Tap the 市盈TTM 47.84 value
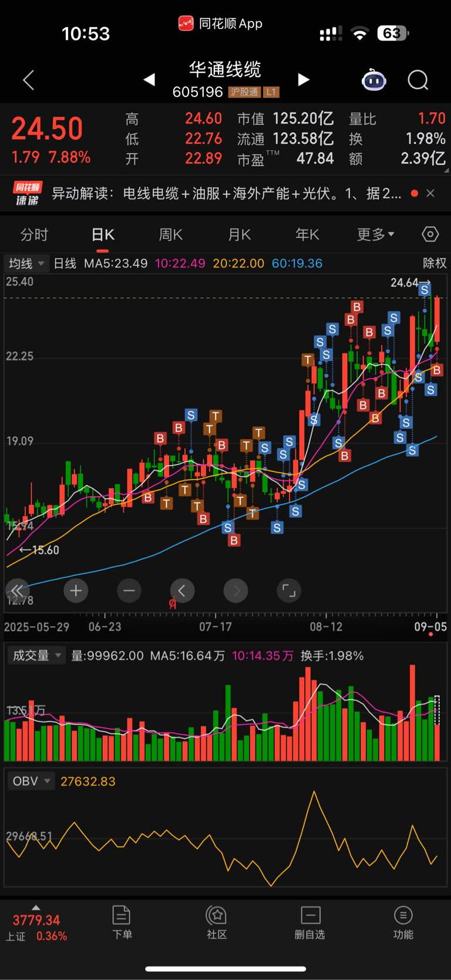The image size is (451, 980). pyautogui.click(x=315, y=159)
